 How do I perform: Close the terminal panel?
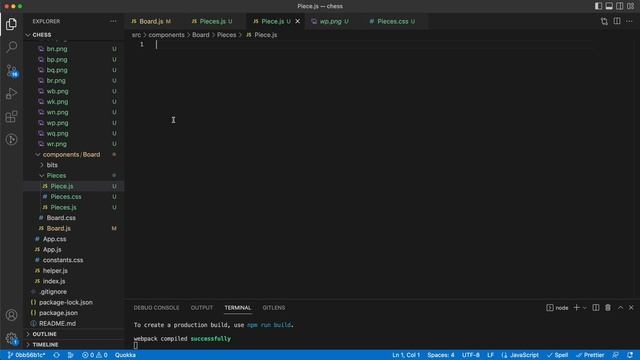tap(631, 308)
